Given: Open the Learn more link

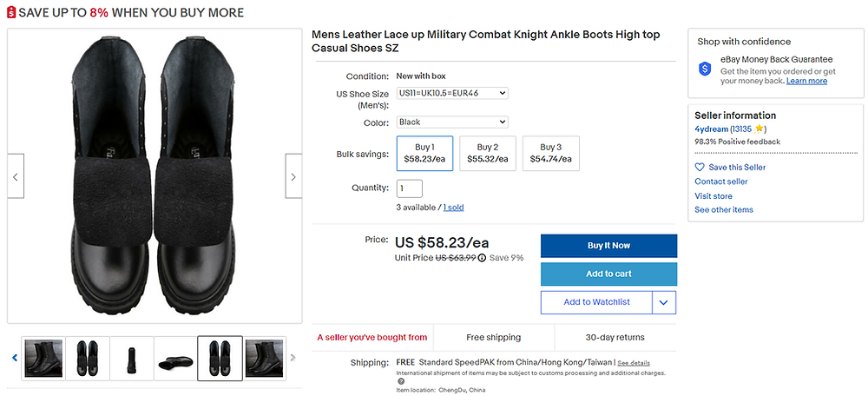Looking at the screenshot, I should (x=806, y=81).
